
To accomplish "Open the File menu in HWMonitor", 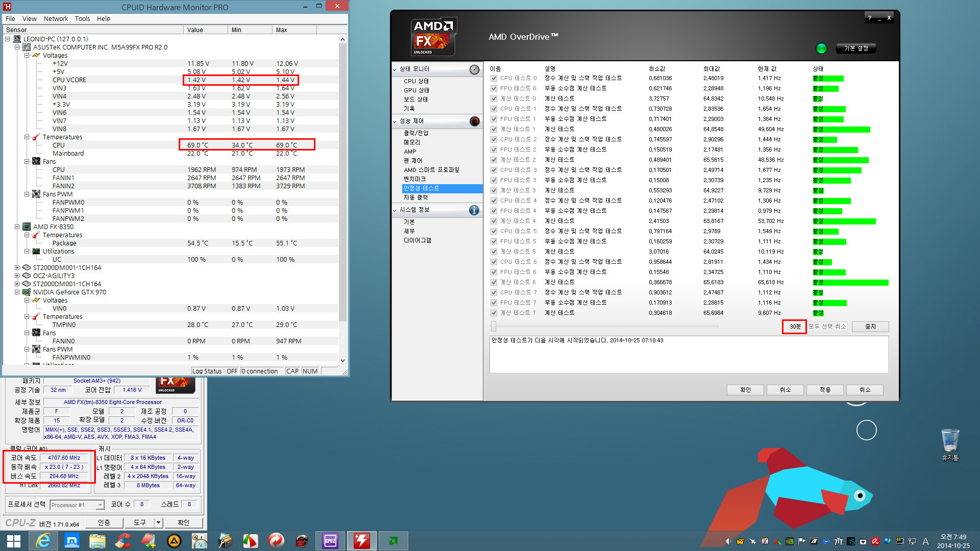I will pos(10,19).
